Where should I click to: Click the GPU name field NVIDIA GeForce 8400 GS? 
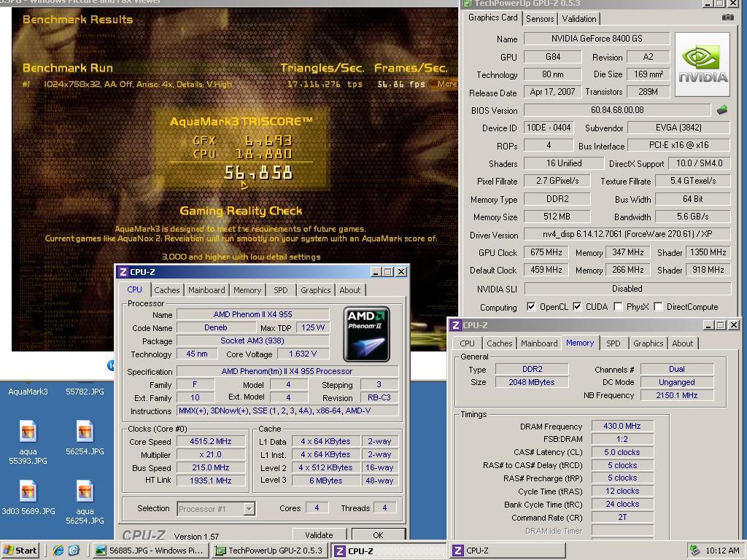click(x=597, y=39)
